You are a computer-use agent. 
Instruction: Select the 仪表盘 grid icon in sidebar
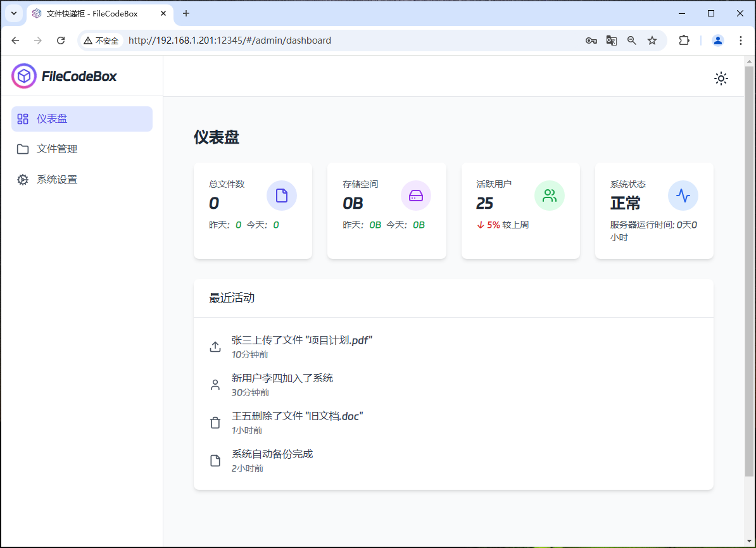pos(23,118)
